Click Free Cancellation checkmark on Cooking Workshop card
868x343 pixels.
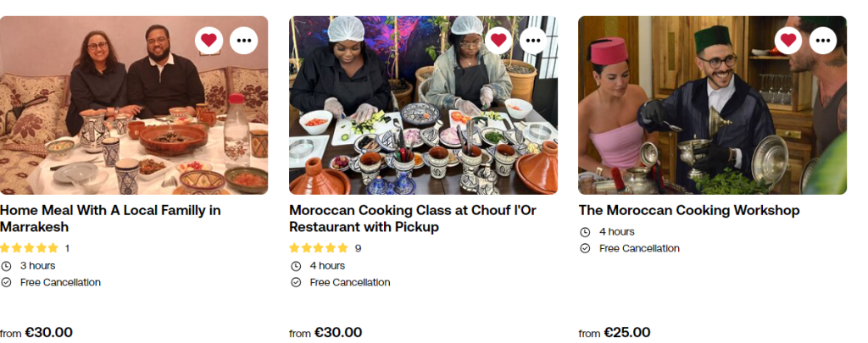pos(585,249)
